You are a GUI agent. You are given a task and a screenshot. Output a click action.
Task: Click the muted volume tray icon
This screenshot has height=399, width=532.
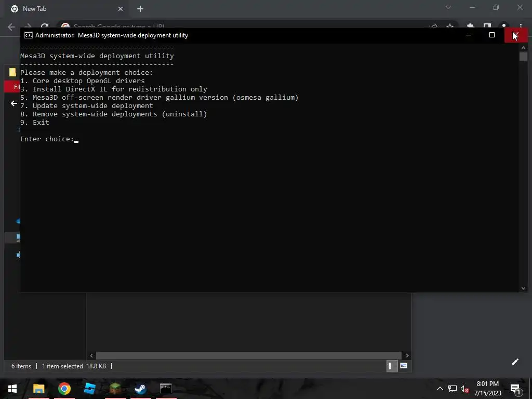pyautogui.click(x=464, y=389)
